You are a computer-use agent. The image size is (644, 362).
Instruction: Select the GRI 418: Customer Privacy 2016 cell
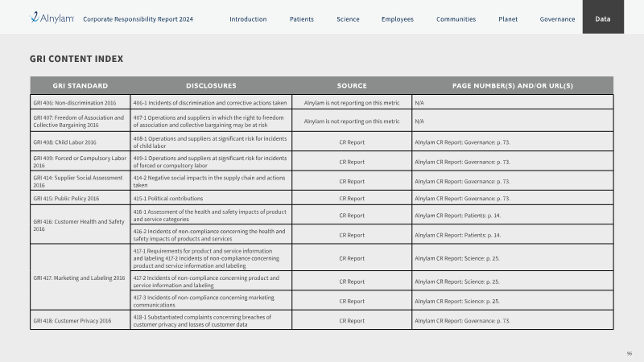click(x=80, y=320)
